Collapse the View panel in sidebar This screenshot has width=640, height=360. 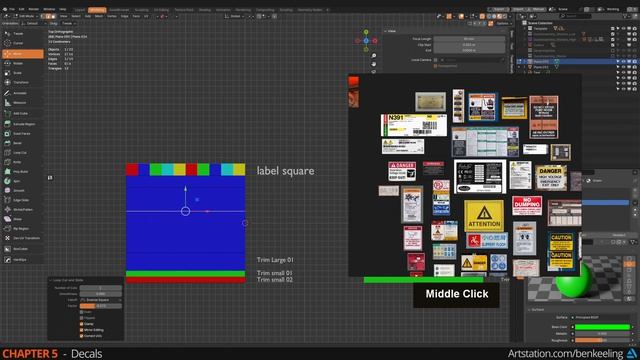(385, 31)
